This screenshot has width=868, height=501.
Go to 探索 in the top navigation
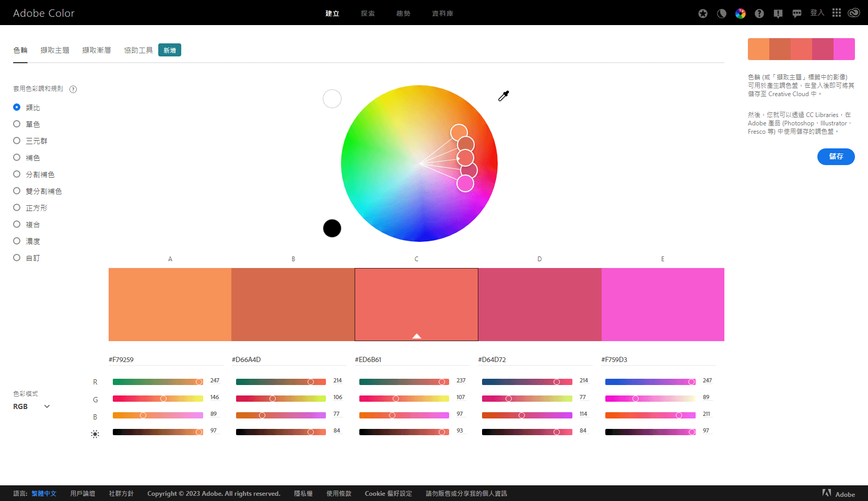point(368,14)
